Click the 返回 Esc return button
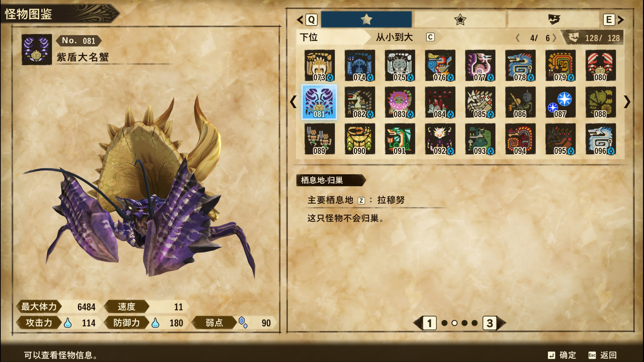The width and height of the screenshot is (644, 362). pyautogui.click(x=602, y=355)
